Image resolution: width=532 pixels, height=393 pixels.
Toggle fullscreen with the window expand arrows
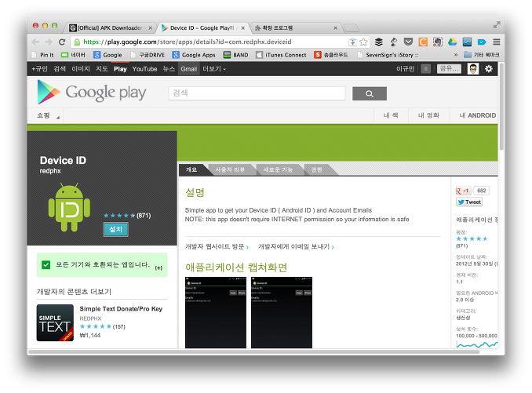click(497, 25)
